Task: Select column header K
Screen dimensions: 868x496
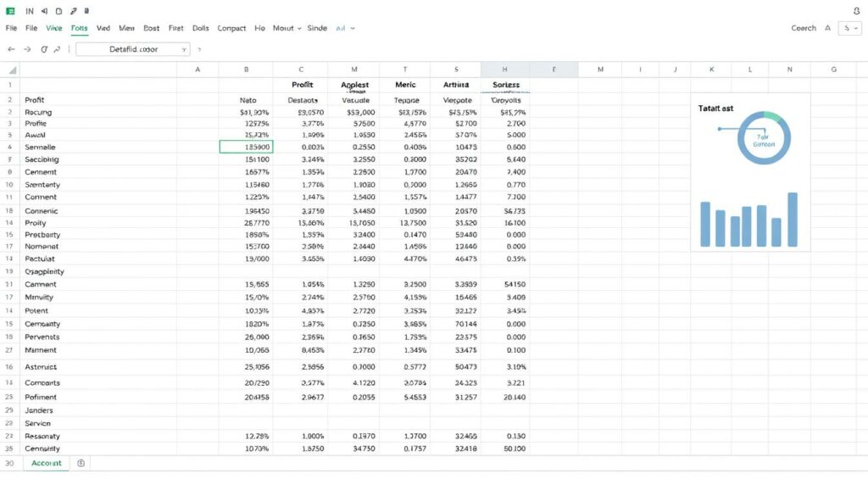Action: tap(712, 70)
